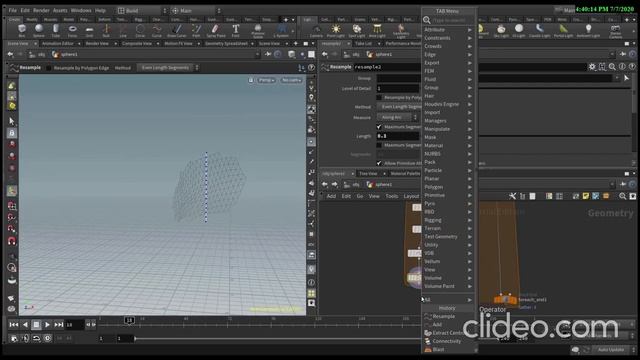
Task: Enable Maximum Segments checkbox below Length
Action: (x=379, y=145)
